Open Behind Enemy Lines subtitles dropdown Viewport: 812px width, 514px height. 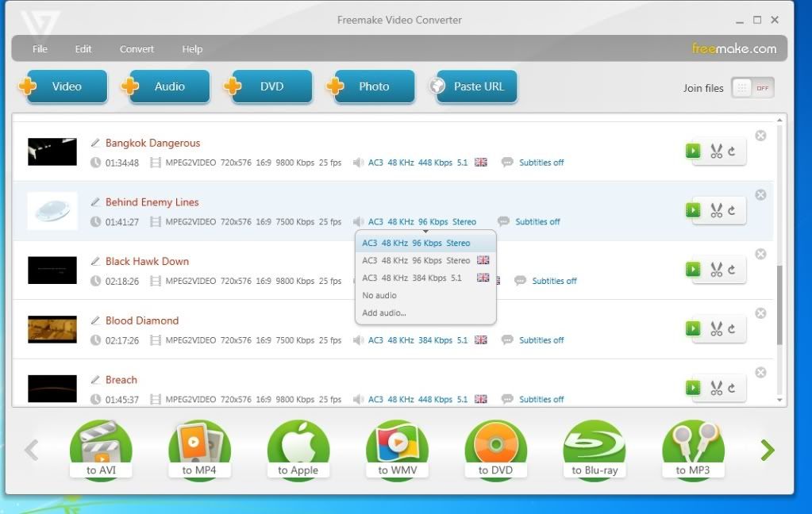529,221
